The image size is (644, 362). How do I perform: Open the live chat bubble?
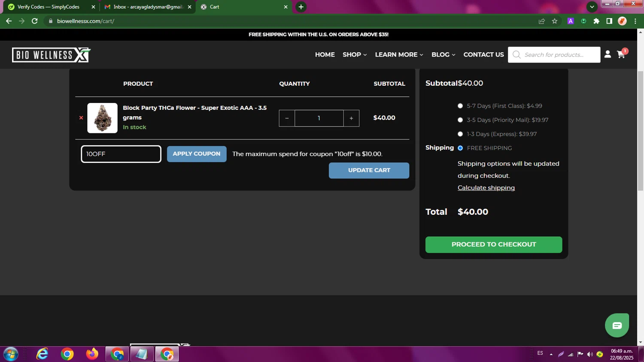pyautogui.click(x=617, y=326)
